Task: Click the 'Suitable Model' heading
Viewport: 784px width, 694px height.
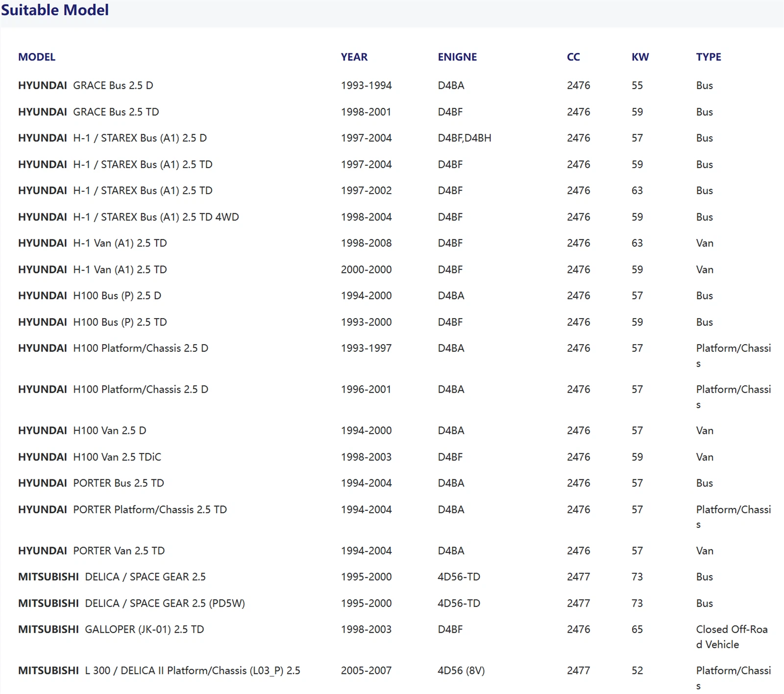Action: coord(55,10)
